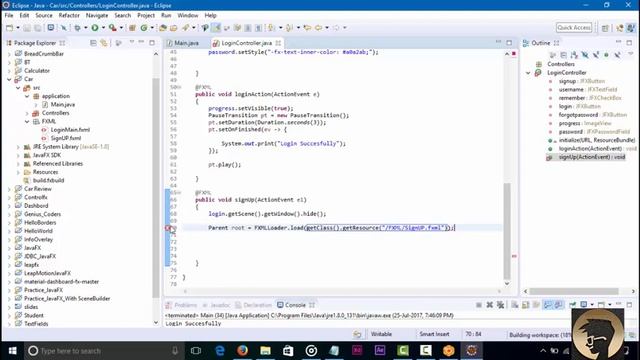Open Run button dropdown arrow
Viewport: 640px width, 360px height.
103,28
